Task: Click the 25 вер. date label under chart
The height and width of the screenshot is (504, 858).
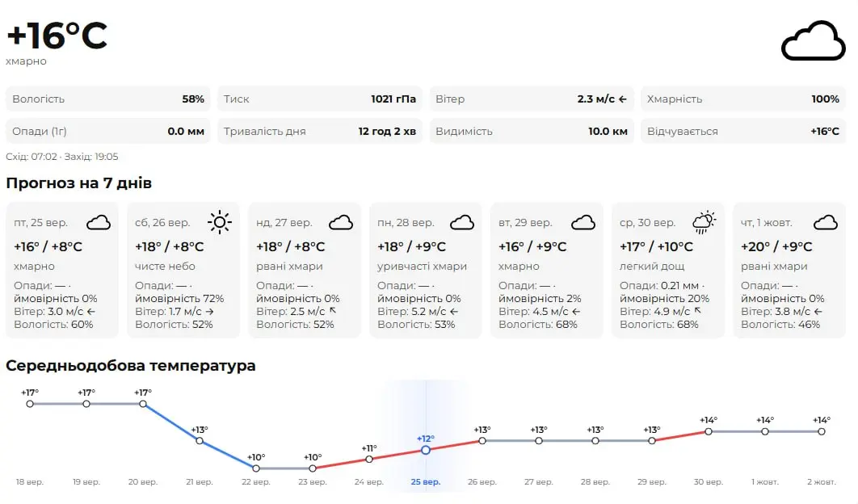Action: tap(426, 482)
